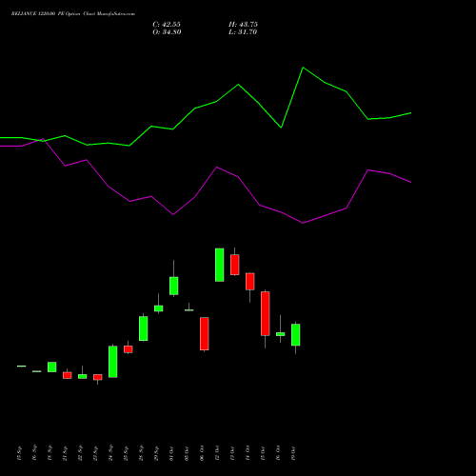Viewport: 476px width, 476px height.
Task: Click the close value C: 42.55
Action: click(167, 25)
